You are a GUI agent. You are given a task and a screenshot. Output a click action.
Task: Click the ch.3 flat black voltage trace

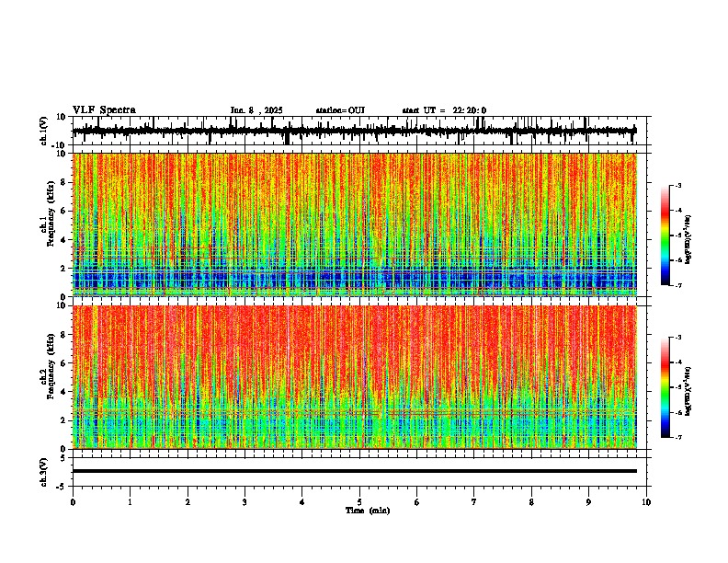tap(355, 471)
